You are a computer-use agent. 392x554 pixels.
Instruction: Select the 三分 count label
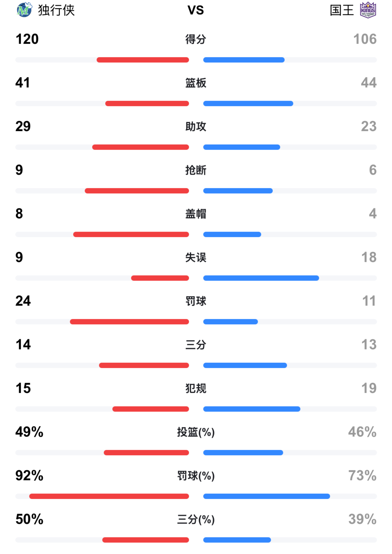coord(196,345)
